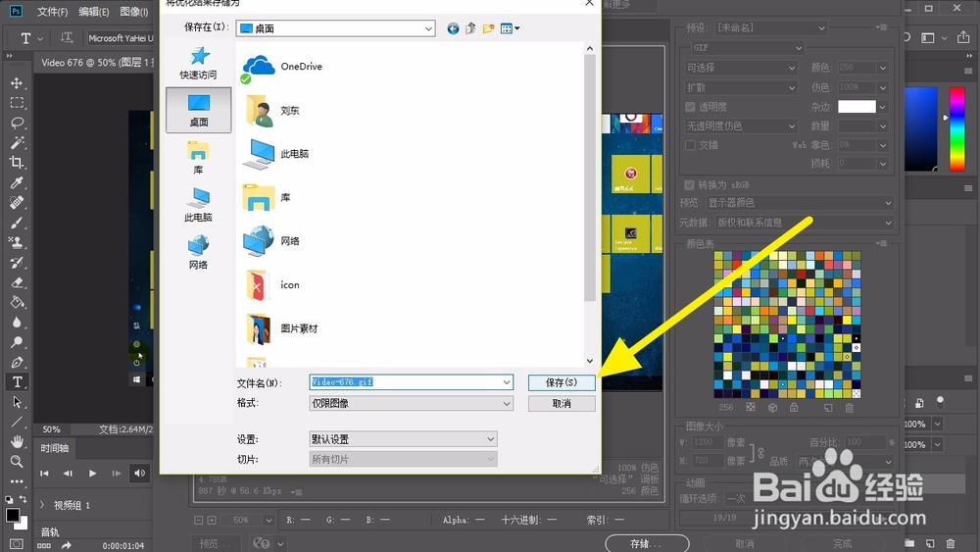Select the Horizontal Type tool
Screen dimensions: 980x552
[x=17, y=382]
